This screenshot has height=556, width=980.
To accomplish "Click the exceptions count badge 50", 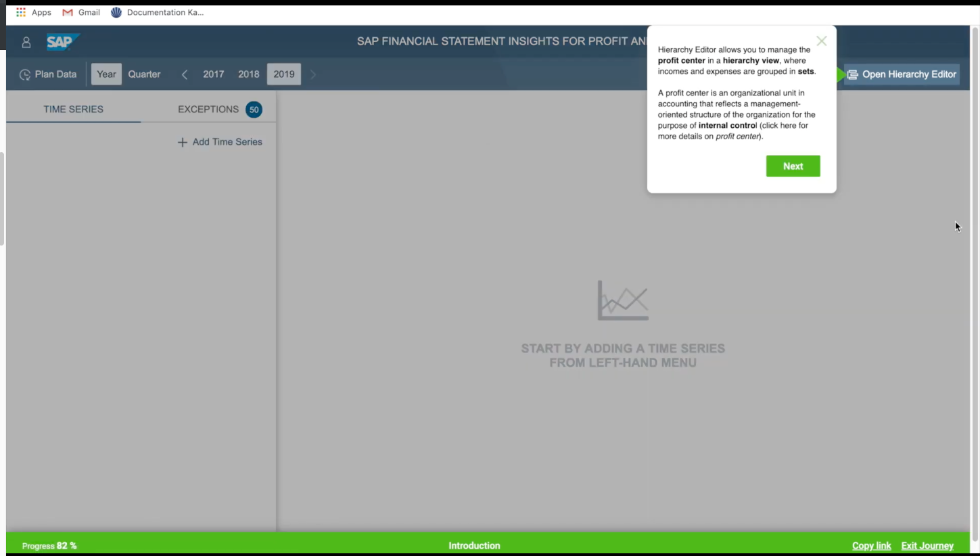I will pos(254,110).
